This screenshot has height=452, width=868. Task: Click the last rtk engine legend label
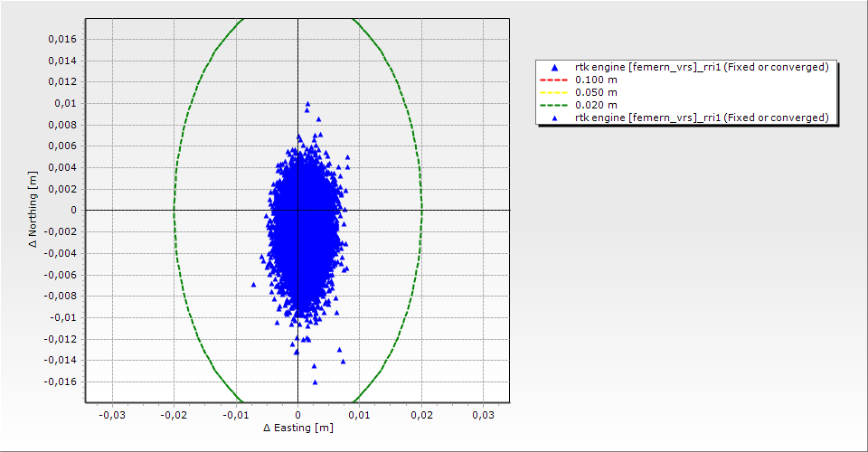point(702,118)
